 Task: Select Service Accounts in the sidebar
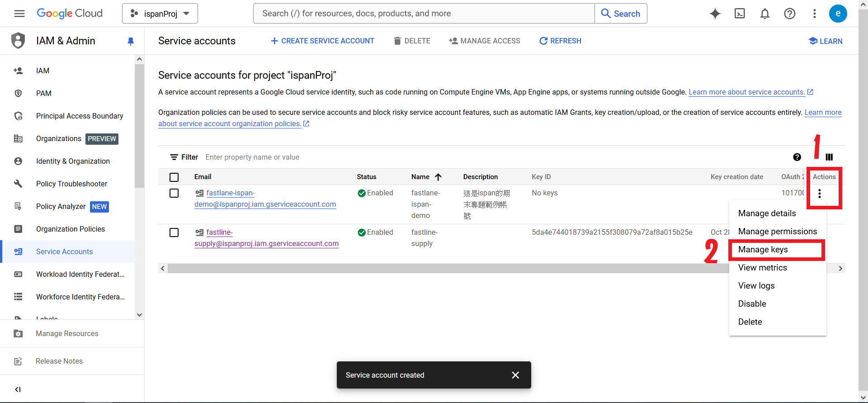[67, 251]
